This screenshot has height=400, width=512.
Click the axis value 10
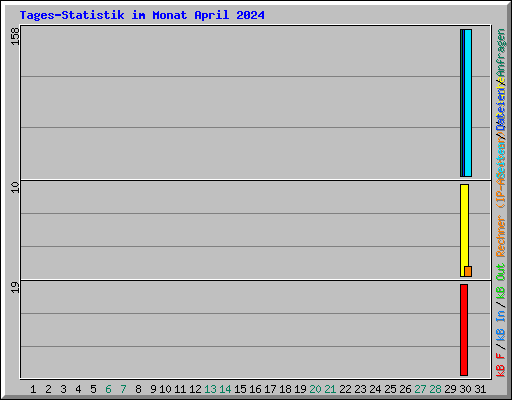coord(15,187)
